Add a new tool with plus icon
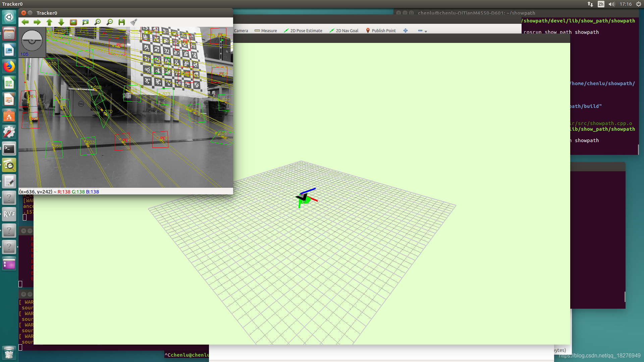 [x=406, y=31]
